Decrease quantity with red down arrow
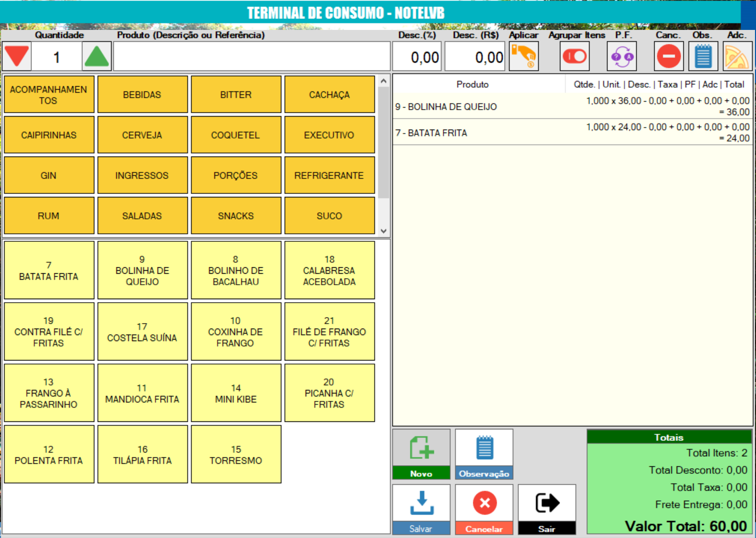Image resolution: width=756 pixels, height=538 pixels. tap(17, 56)
